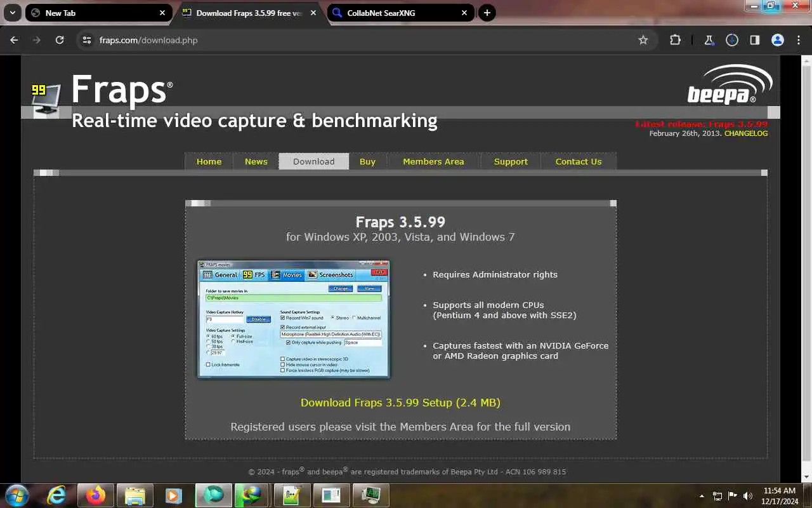Click the footer trademark copyright text
Image resolution: width=812 pixels, height=508 pixels.
(x=407, y=471)
